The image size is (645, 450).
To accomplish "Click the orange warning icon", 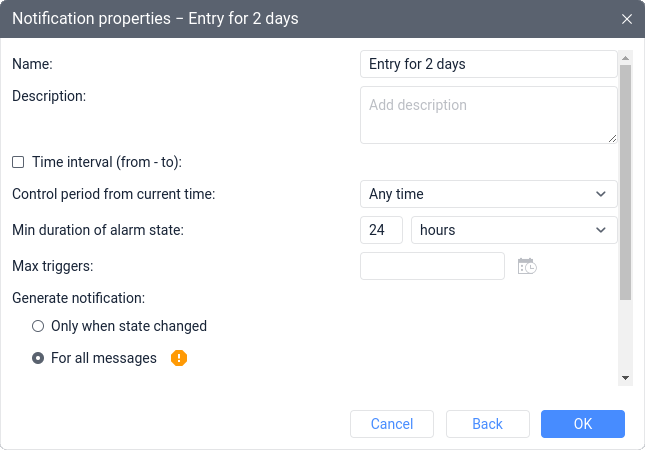I will tap(179, 358).
